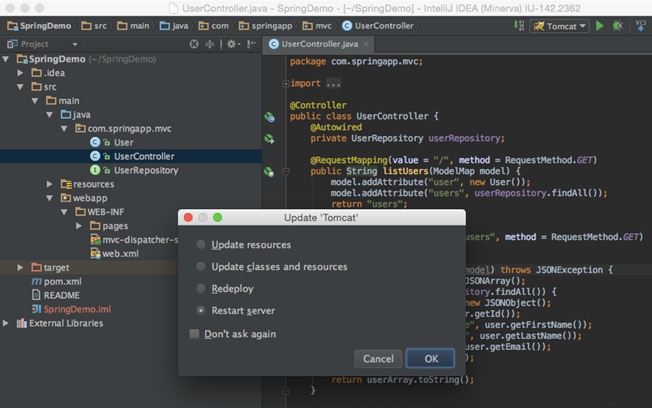This screenshot has height=408, width=652.
Task: Click the User class icon in tree
Action: [95, 142]
